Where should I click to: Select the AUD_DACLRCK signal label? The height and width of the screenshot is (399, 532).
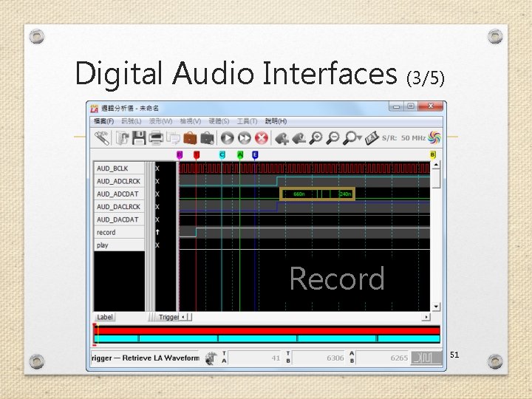pyautogui.click(x=120, y=207)
